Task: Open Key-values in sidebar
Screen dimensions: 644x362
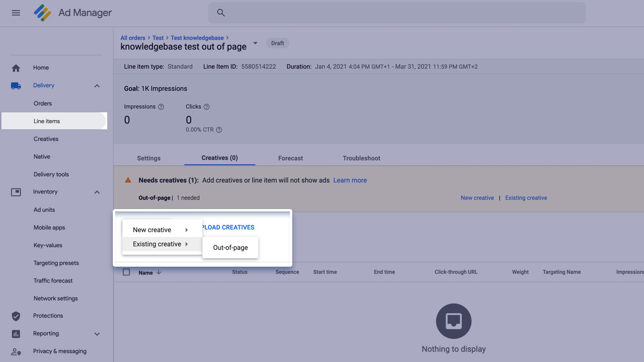Action: tap(48, 245)
